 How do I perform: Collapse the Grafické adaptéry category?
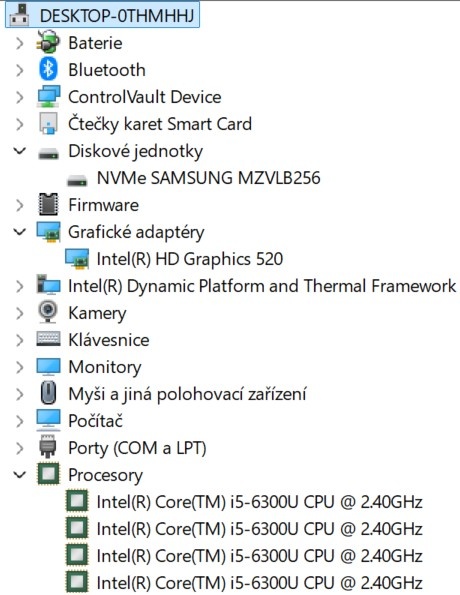20,232
